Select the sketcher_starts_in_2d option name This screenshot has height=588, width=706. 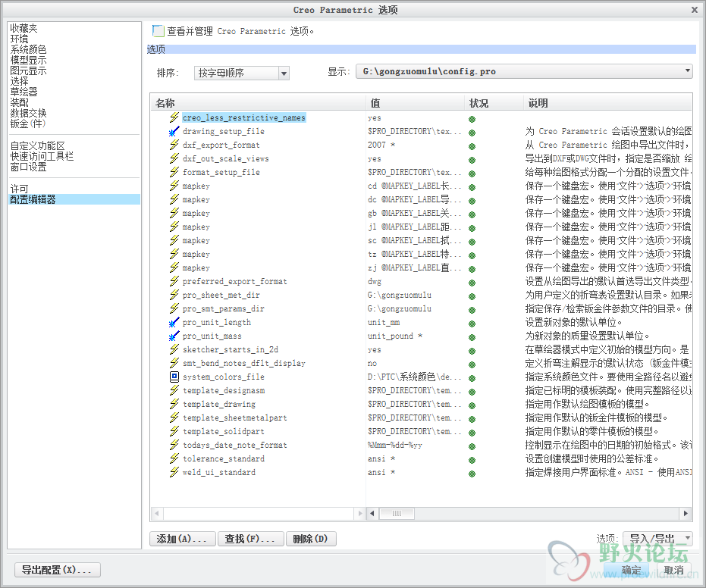[x=231, y=349]
